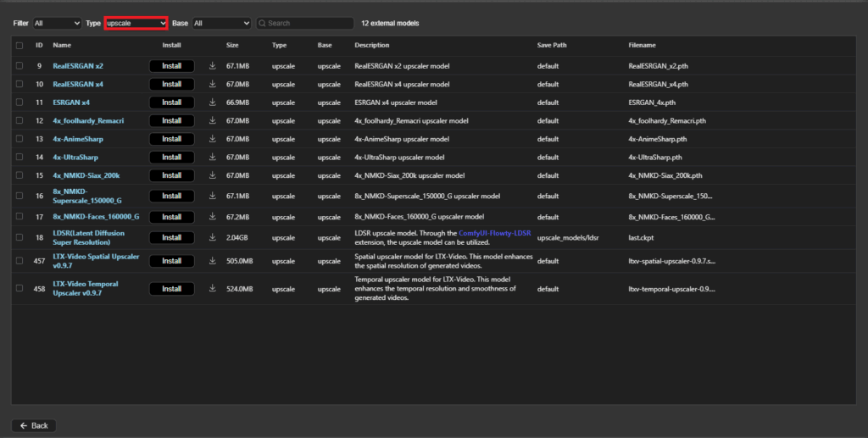Click the Search input field

305,23
